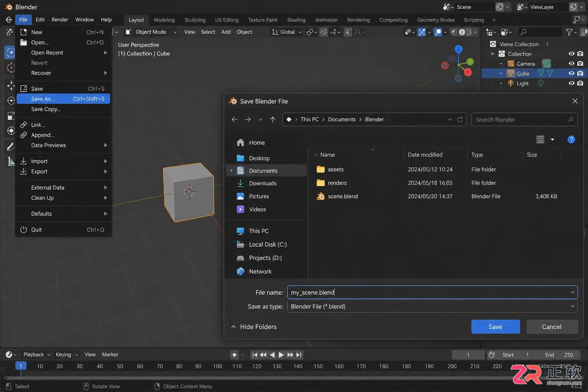Click Blender in address breadcrumb

374,119
